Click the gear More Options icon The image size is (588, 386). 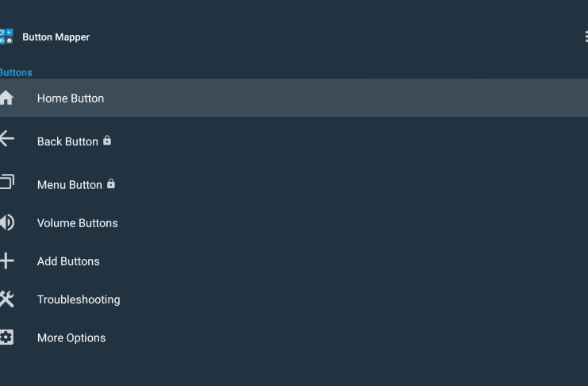[x=7, y=338]
